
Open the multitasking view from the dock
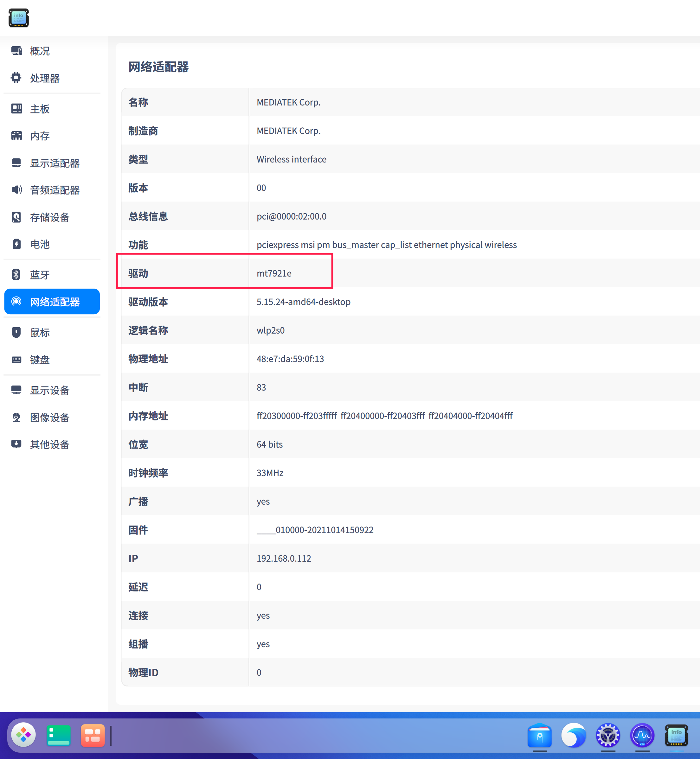click(x=93, y=735)
